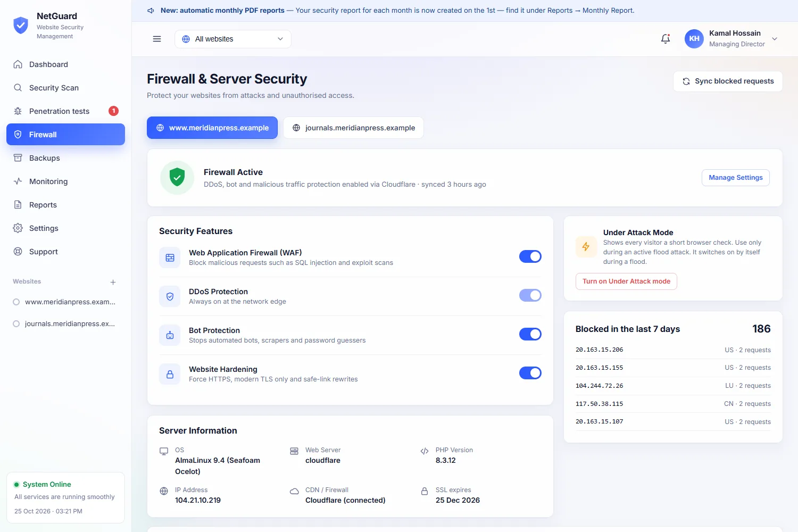
Task: Click the PHP Version code icon
Action: pyautogui.click(x=425, y=451)
